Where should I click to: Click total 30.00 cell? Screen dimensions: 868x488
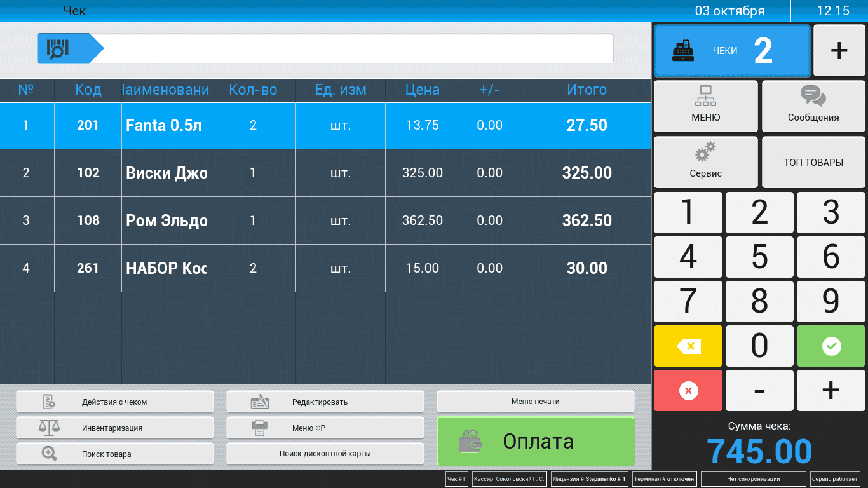point(587,268)
